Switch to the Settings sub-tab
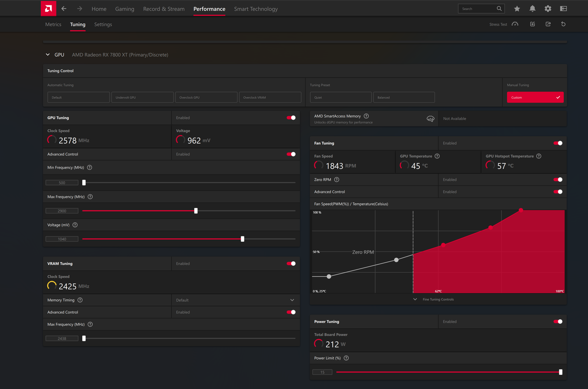 point(103,24)
